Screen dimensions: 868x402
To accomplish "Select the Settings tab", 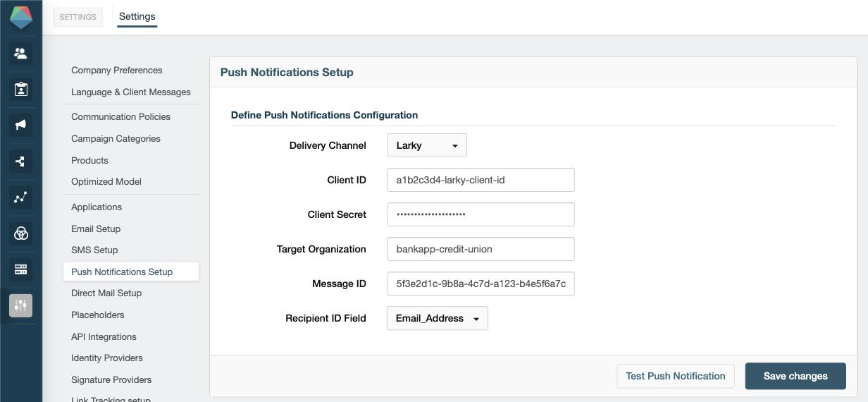I will click(137, 16).
